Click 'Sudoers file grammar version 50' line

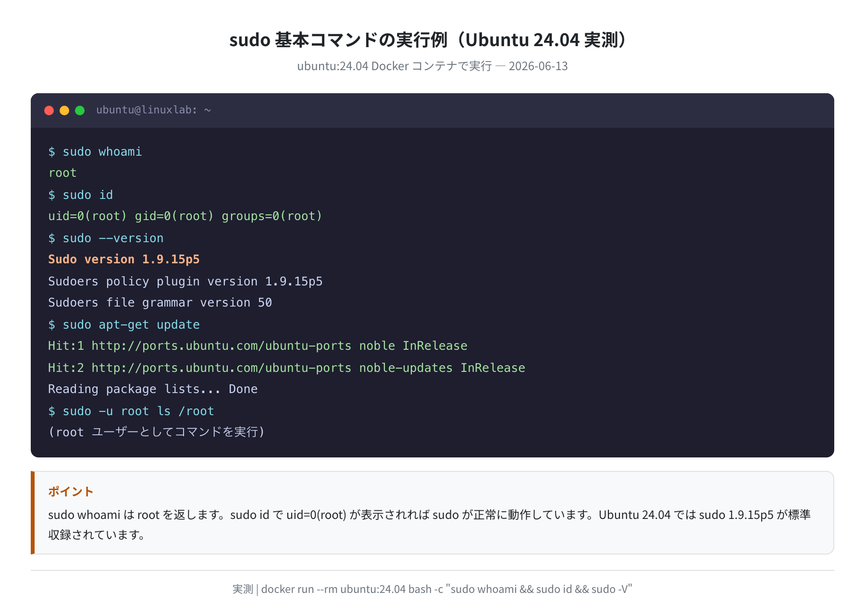coord(160,303)
